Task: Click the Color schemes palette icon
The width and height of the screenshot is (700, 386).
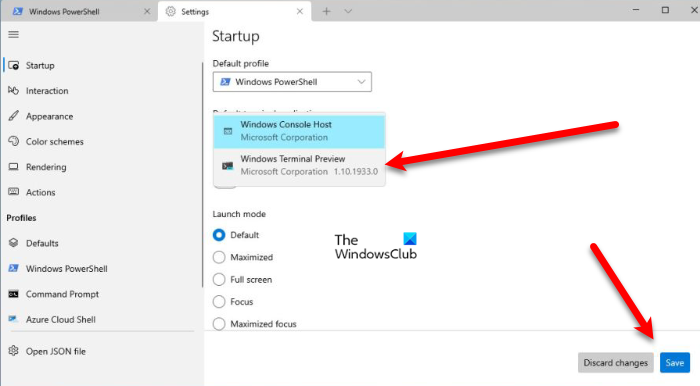Action: tap(13, 141)
